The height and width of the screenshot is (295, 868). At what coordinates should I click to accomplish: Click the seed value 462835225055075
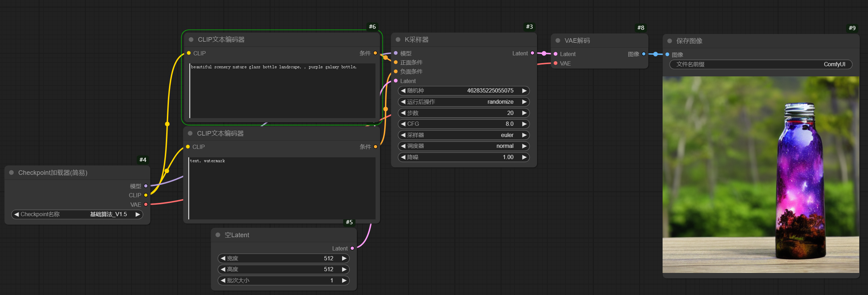pyautogui.click(x=490, y=90)
